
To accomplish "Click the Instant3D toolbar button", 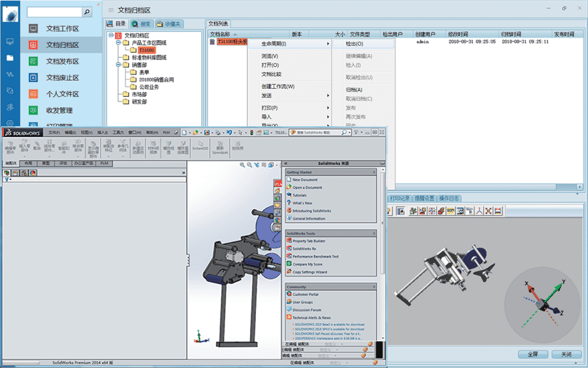I will [x=200, y=146].
